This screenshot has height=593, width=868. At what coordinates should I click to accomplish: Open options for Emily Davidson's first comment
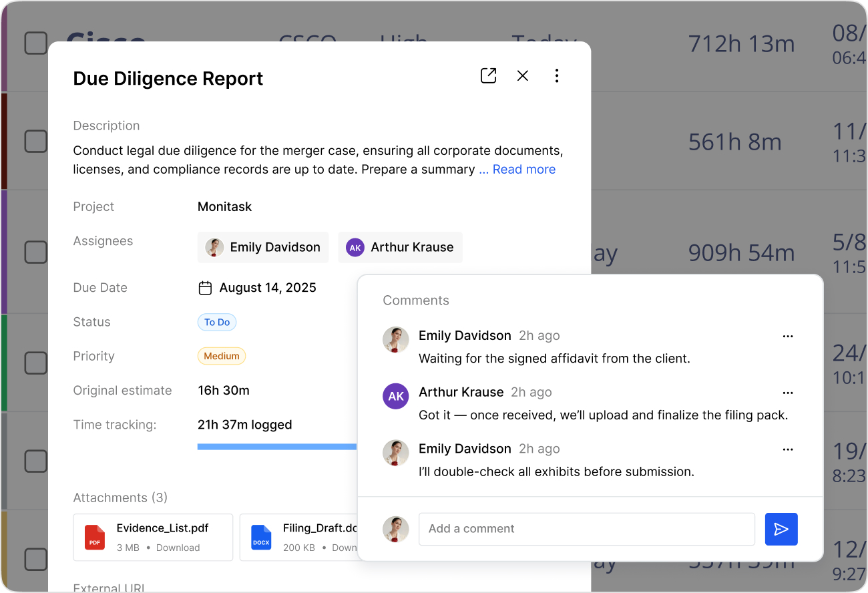[x=788, y=336]
